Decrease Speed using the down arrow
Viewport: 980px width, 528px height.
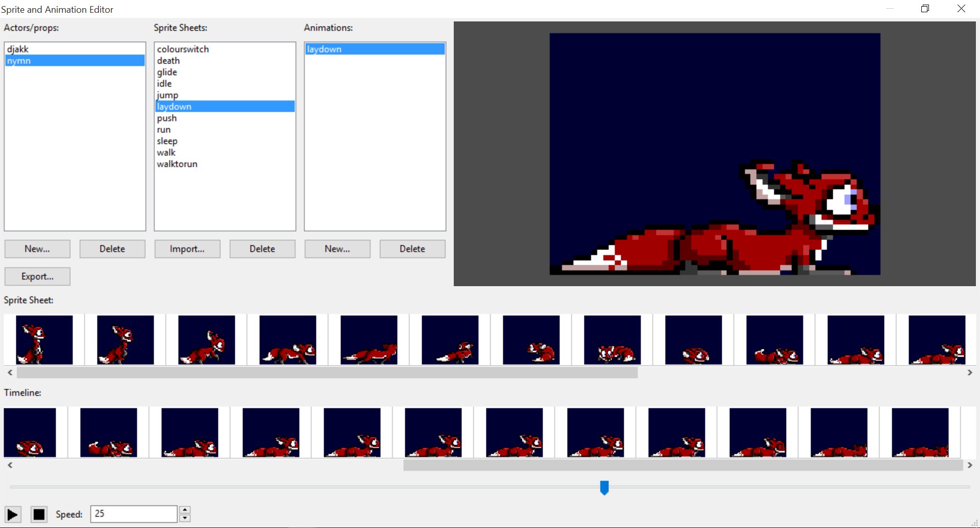coord(185,519)
